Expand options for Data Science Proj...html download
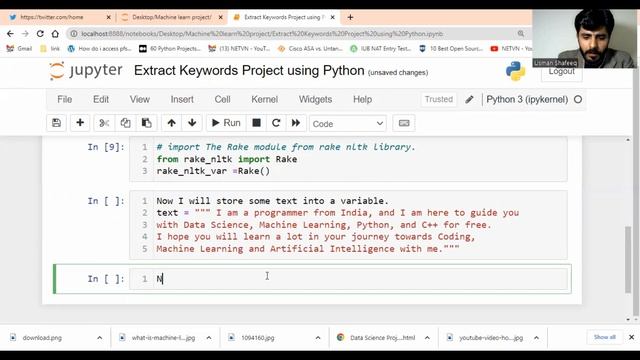 [427, 338]
